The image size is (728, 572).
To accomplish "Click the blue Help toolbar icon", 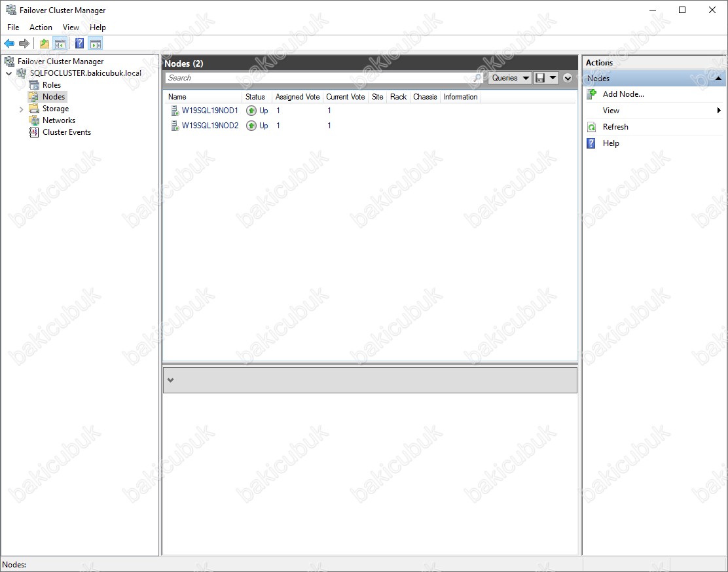I will pos(79,44).
